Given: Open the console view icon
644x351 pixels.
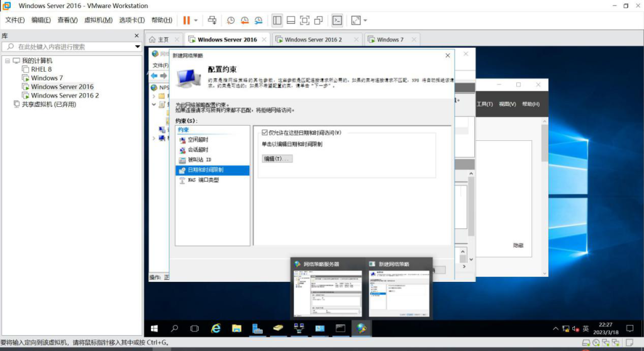Looking at the screenshot, I should pyautogui.click(x=337, y=20).
